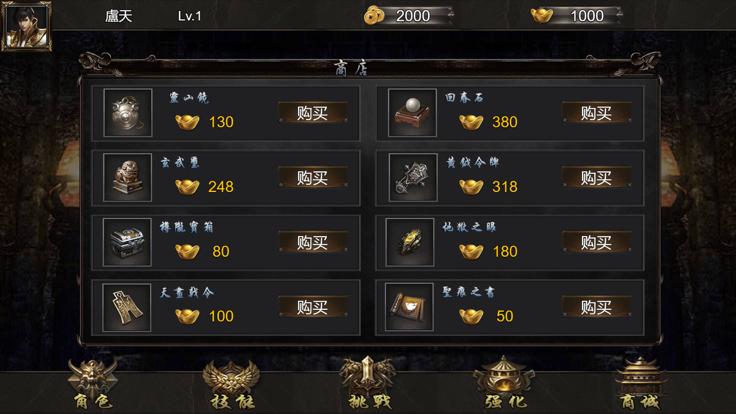Buy the 50 gold scroll item
Viewport: 736px width, 414px height.
[x=597, y=307]
